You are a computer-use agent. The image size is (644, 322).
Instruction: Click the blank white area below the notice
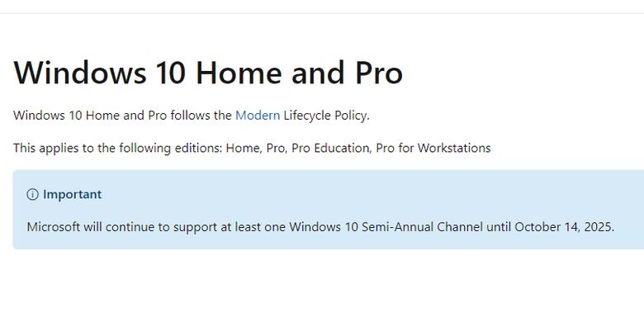click(322, 286)
